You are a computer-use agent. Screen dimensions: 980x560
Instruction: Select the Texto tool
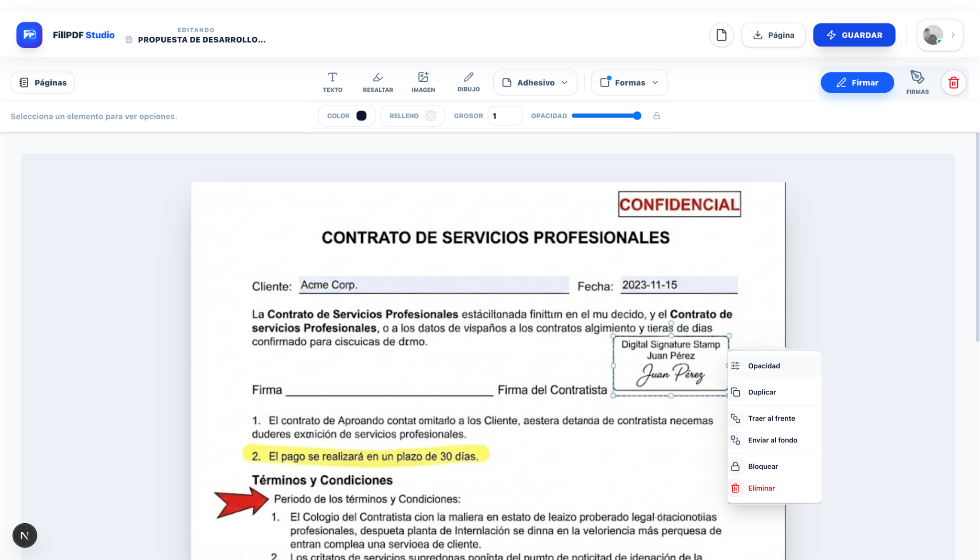pos(332,81)
